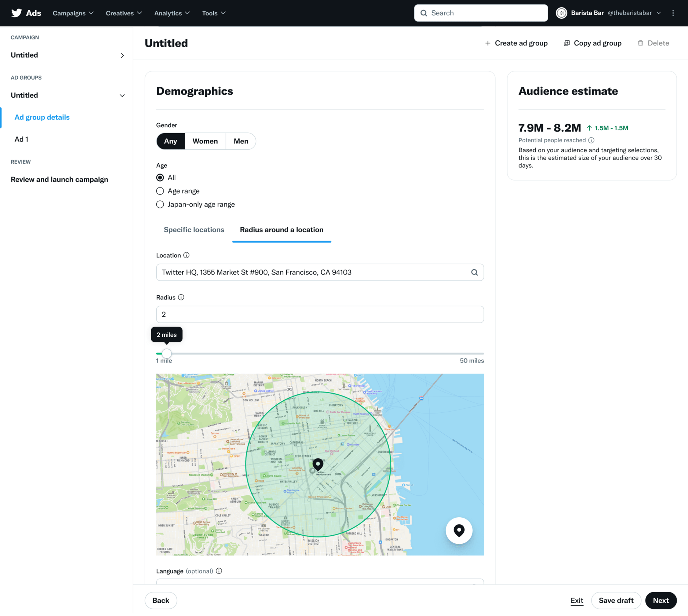The height and width of the screenshot is (616, 688).
Task: Click the Radius info icon
Action: tap(181, 297)
